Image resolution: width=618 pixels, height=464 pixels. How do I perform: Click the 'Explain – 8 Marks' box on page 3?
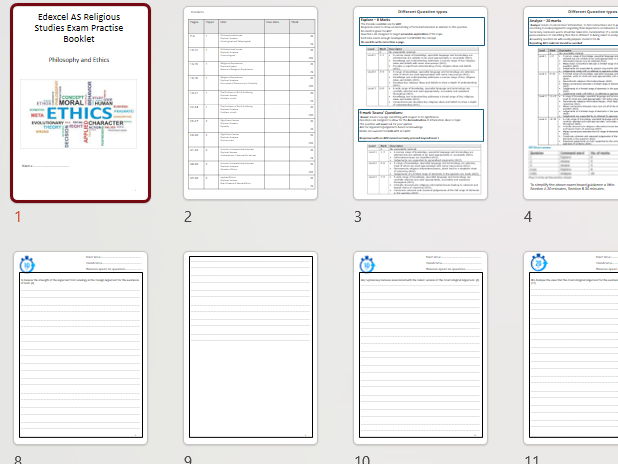(x=422, y=32)
